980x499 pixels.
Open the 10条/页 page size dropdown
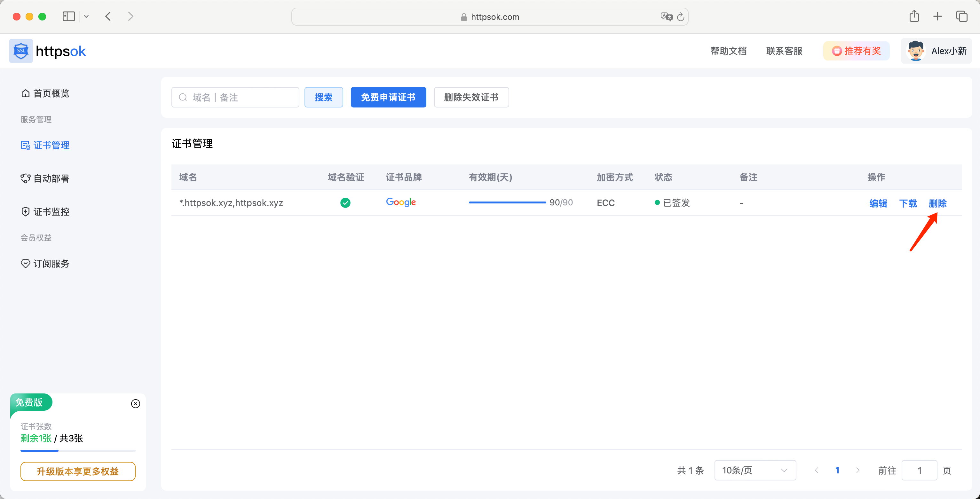coord(755,470)
